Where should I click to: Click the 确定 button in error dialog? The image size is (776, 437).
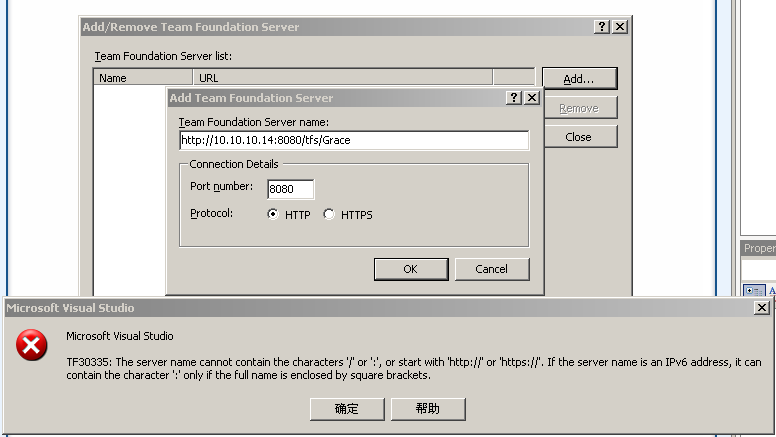point(347,409)
